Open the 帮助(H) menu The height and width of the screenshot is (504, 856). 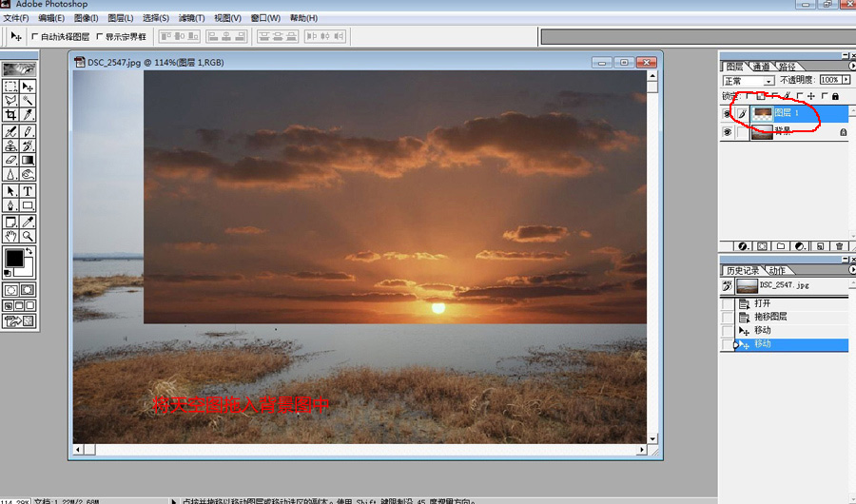click(304, 18)
